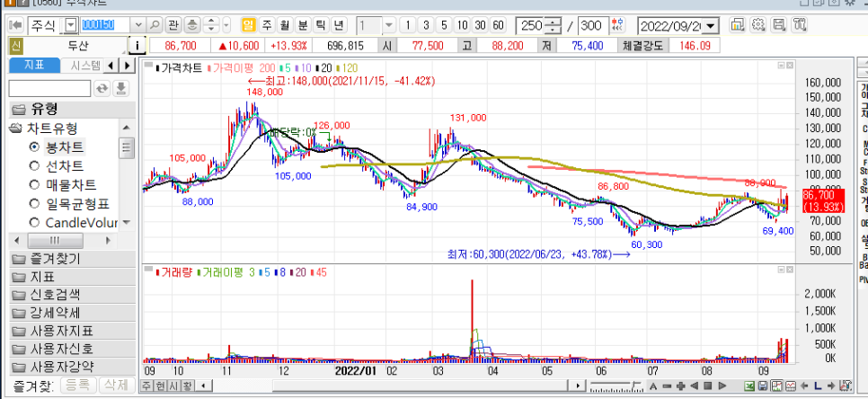Click the plus zoom-in icon in bottom toolbar
The width and height of the screenshot is (868, 399).
point(681,386)
